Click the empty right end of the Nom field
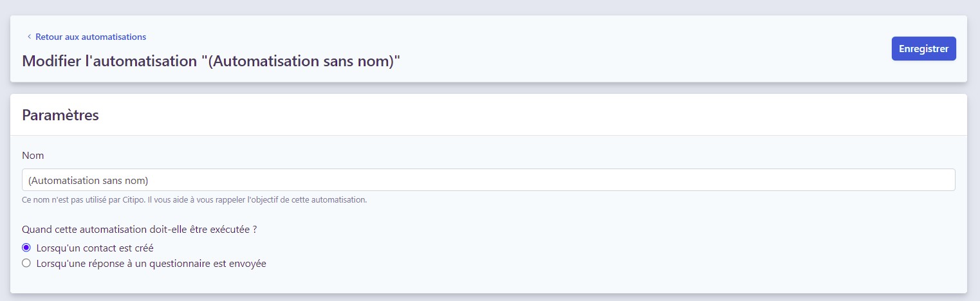980x301 pixels. [901, 180]
